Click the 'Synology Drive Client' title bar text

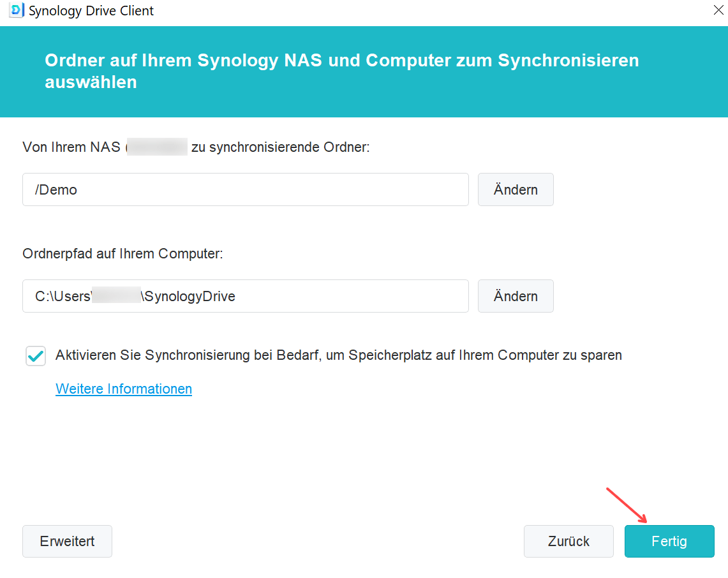[x=91, y=11]
